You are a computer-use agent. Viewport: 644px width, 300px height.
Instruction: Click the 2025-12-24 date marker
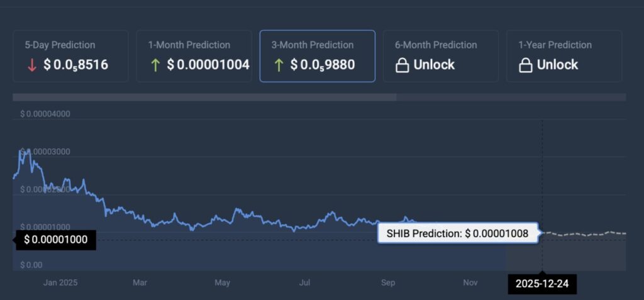pyautogui.click(x=541, y=283)
